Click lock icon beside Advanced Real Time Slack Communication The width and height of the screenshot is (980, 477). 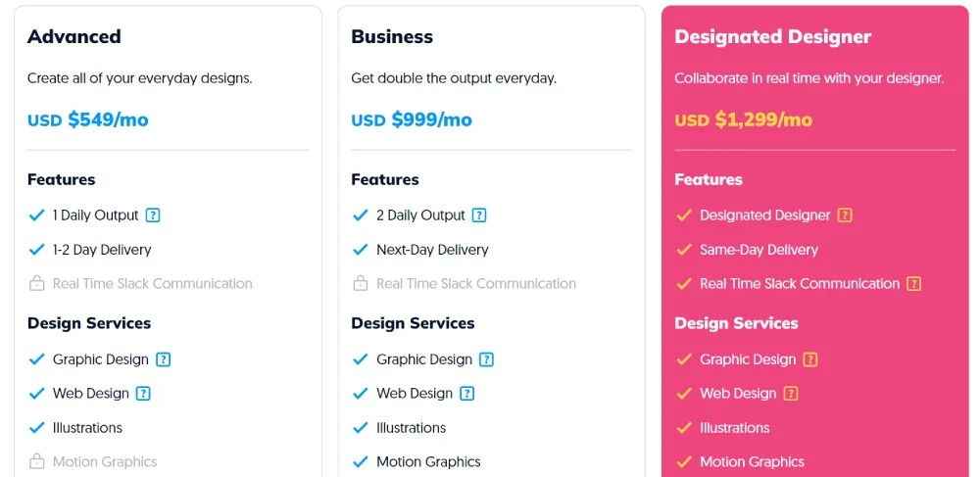(37, 284)
